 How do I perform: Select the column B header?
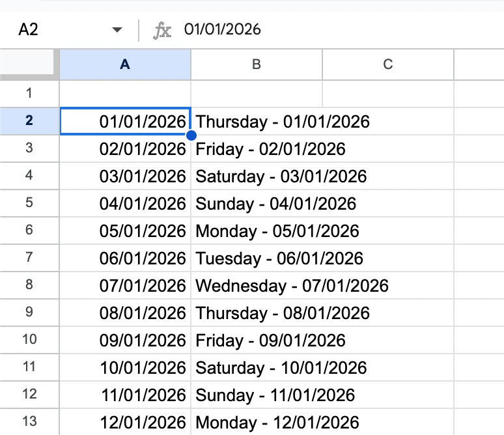click(257, 64)
